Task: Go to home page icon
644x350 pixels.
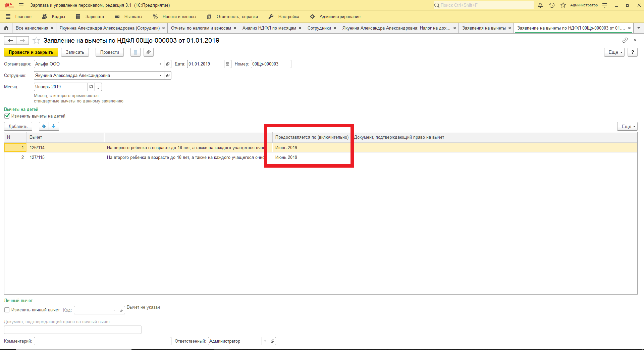Action: point(6,28)
